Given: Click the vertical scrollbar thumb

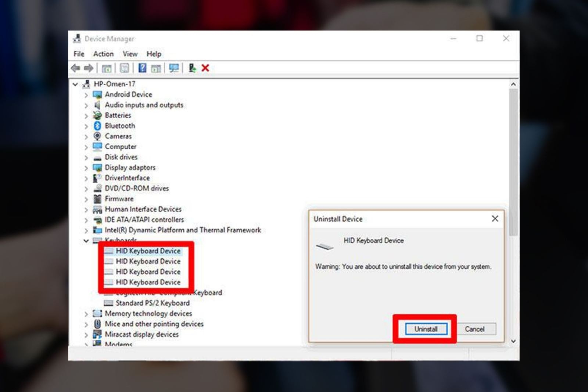Looking at the screenshot, I should [x=513, y=162].
